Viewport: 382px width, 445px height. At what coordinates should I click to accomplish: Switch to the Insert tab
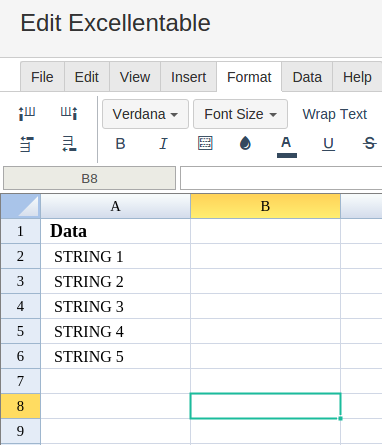pos(189,77)
